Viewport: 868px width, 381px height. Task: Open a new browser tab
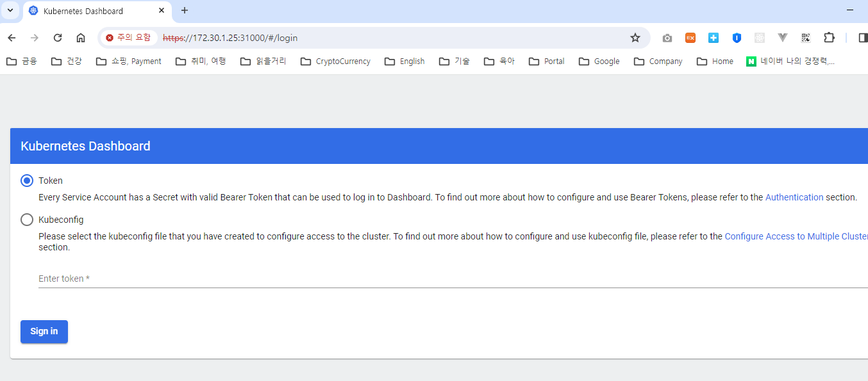pyautogui.click(x=185, y=11)
